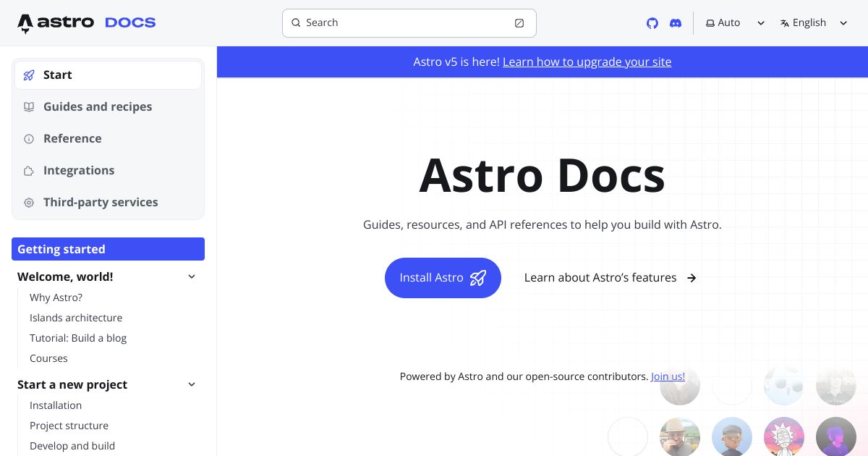Open the English language dropdown
The width and height of the screenshot is (868, 456).
point(814,23)
